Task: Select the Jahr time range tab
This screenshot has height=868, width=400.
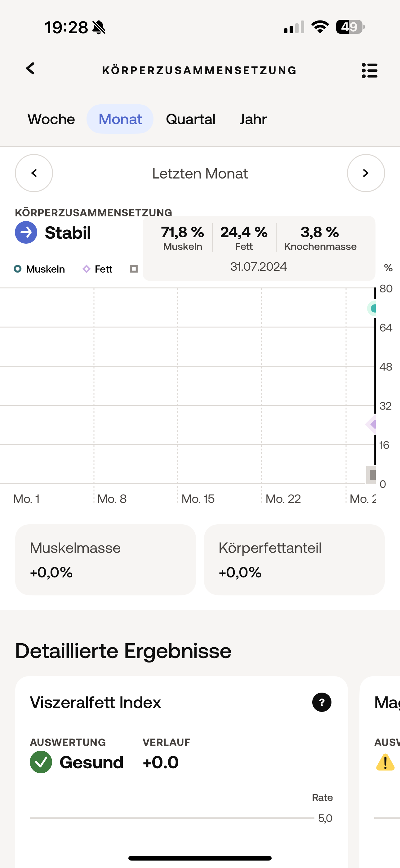Action: point(253,119)
